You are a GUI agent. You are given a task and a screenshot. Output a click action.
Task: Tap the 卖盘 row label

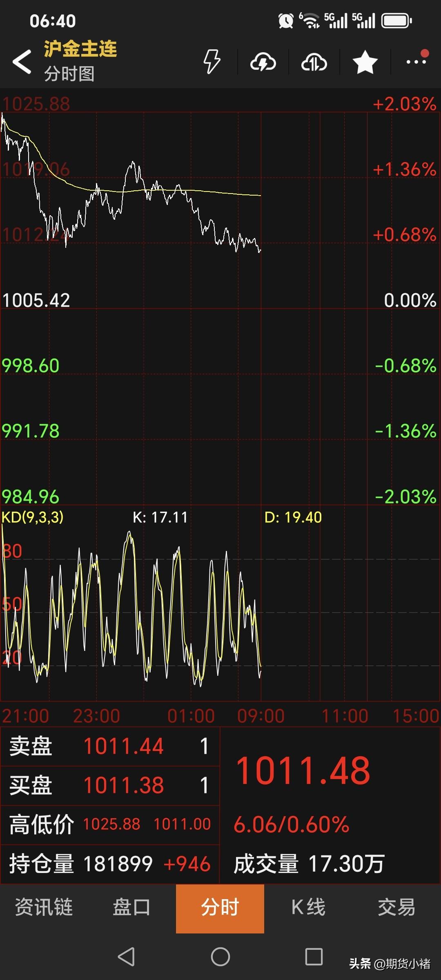point(31,746)
